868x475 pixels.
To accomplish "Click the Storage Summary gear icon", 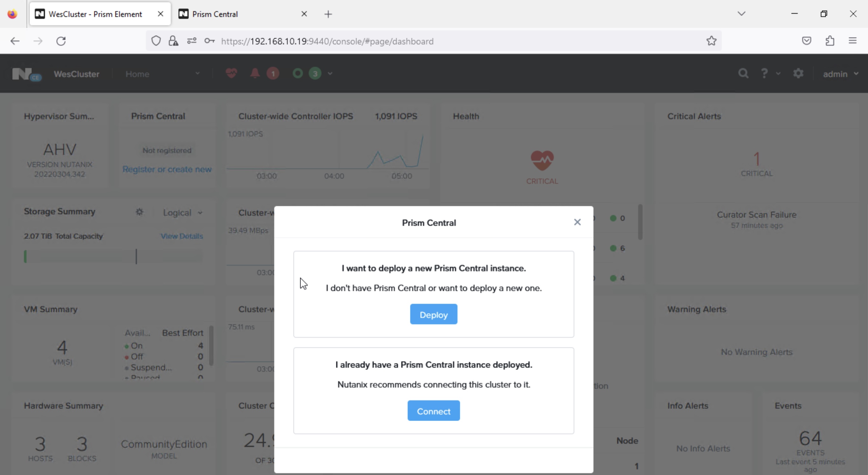I will (x=140, y=212).
